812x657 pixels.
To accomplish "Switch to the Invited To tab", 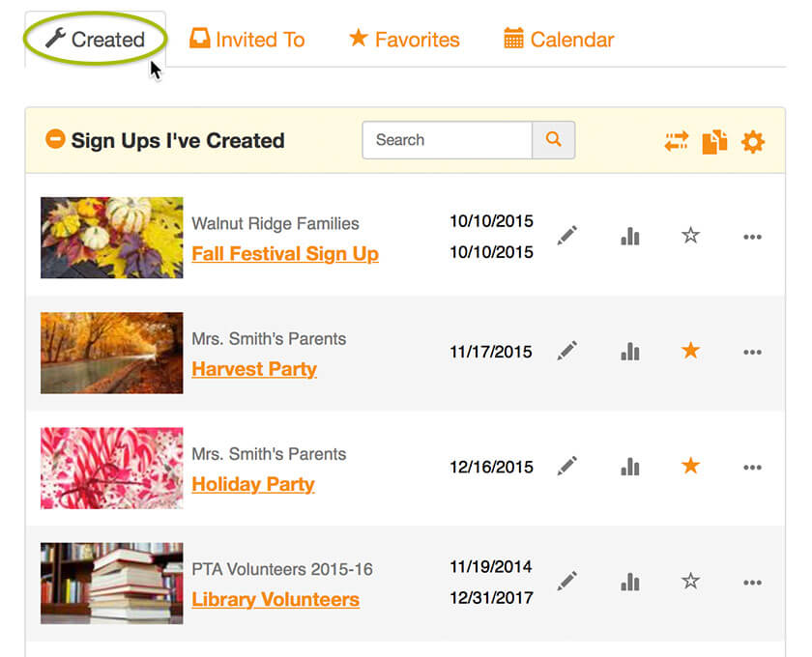I will (247, 40).
